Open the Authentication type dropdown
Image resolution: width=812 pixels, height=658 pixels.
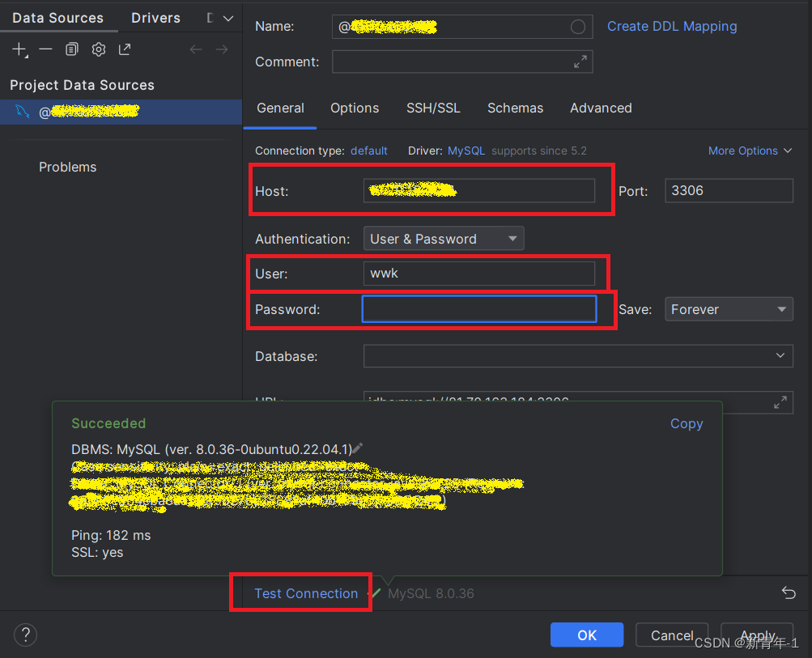(444, 239)
